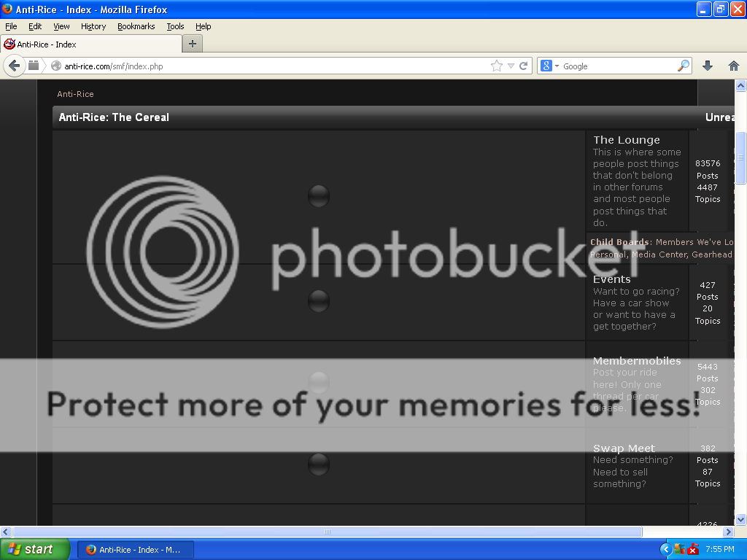Click the Anti-Rice Firefox taskbar button

(x=135, y=550)
